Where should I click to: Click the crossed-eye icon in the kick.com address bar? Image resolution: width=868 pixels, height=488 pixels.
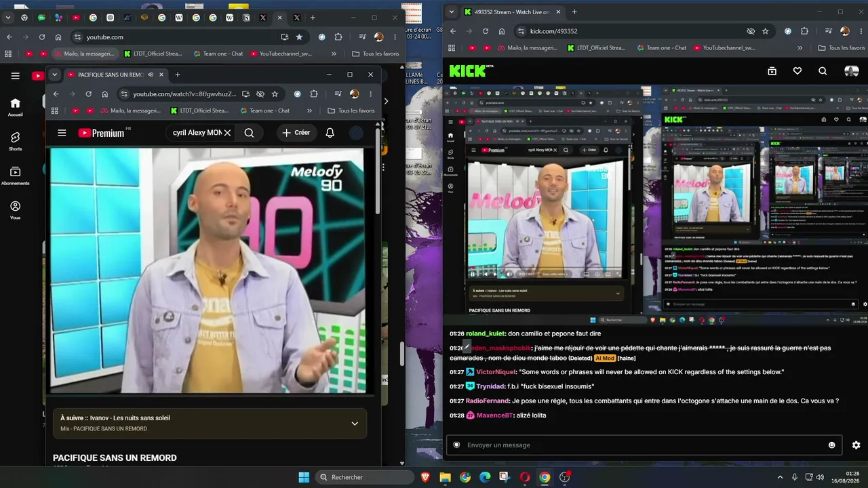[751, 31]
